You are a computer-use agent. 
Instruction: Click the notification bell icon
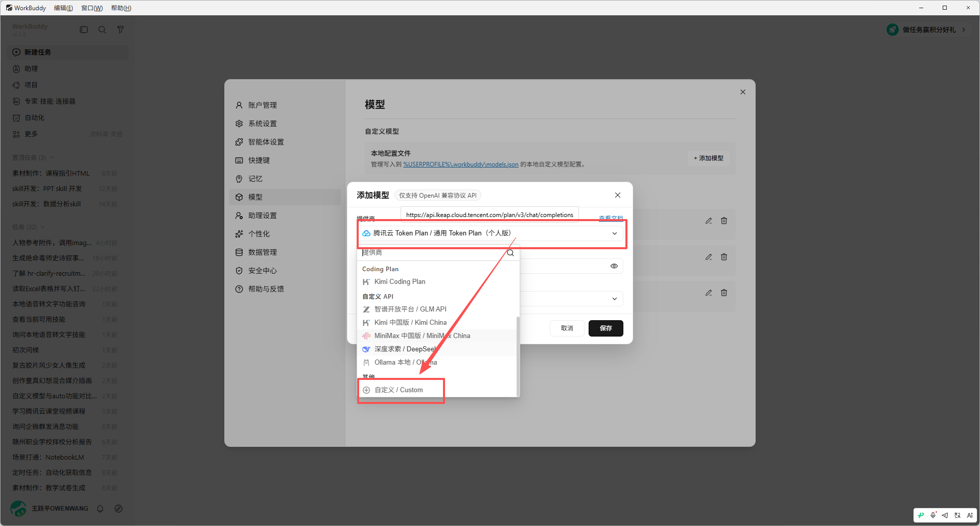(100, 509)
